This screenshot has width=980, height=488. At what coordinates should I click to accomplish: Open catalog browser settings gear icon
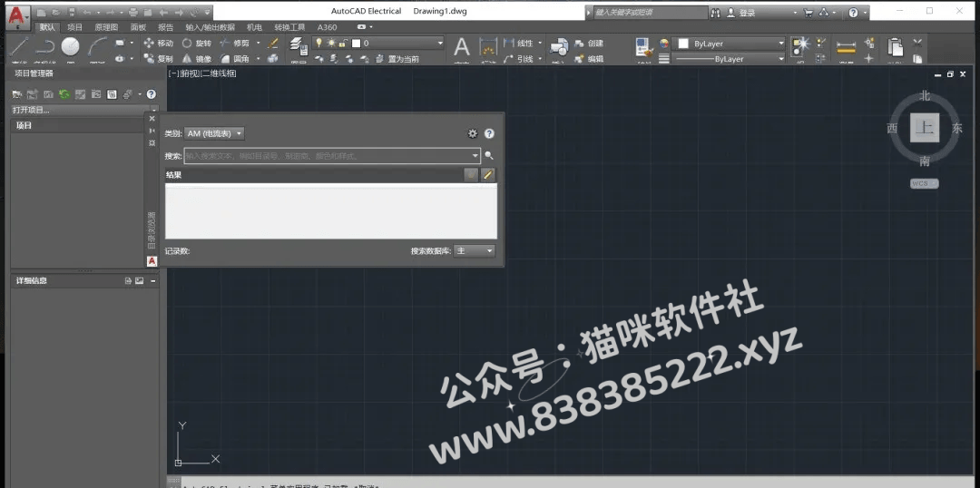[473, 133]
